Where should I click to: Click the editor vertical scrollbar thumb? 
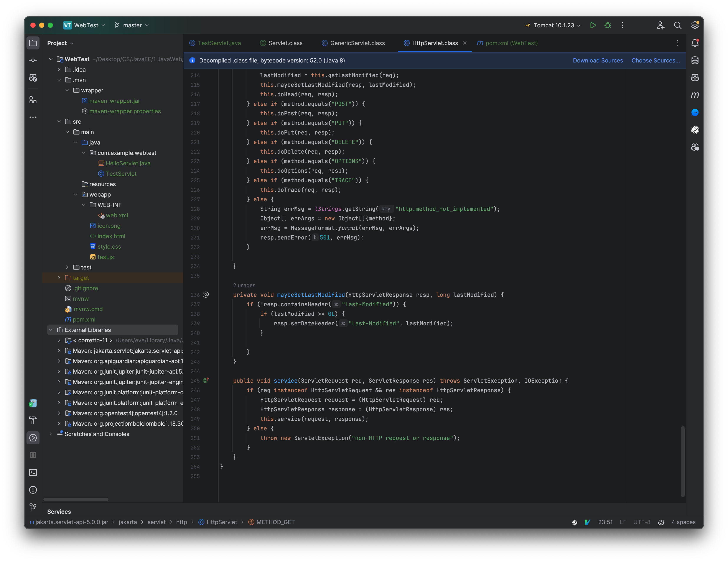click(x=682, y=461)
